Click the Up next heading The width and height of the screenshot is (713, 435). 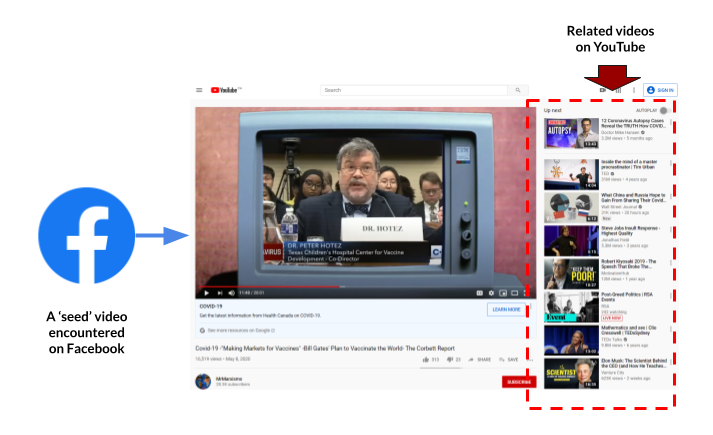tap(552, 110)
